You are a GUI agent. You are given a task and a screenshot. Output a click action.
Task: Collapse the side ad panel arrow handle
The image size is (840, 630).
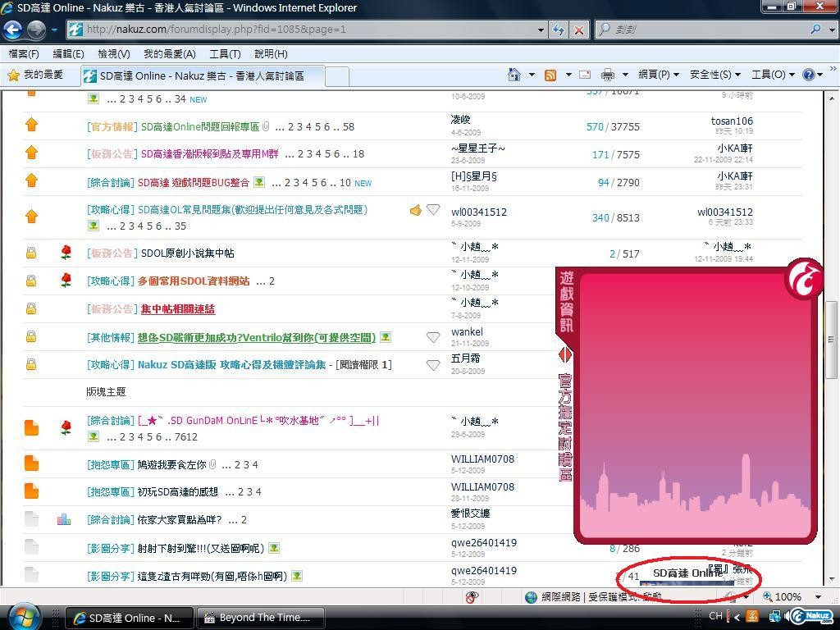pos(564,354)
